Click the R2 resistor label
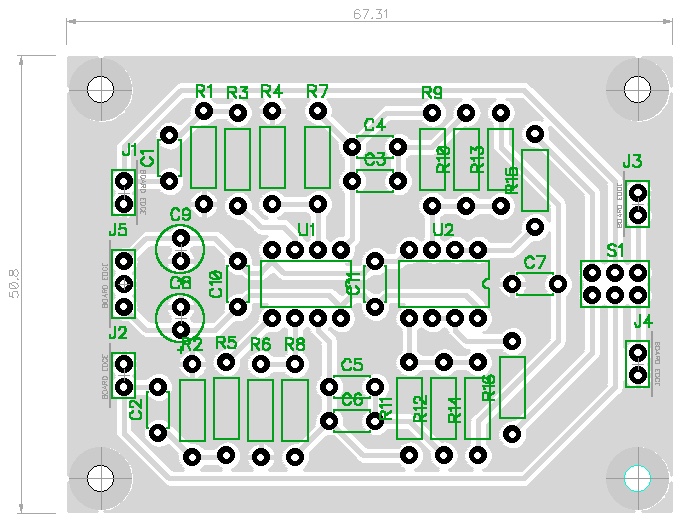This screenshot has width=687, height=527. tap(192, 345)
